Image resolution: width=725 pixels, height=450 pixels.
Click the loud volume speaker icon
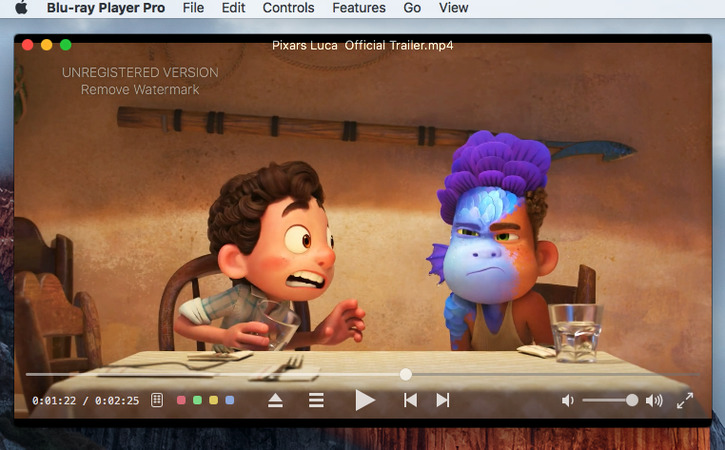click(x=654, y=401)
